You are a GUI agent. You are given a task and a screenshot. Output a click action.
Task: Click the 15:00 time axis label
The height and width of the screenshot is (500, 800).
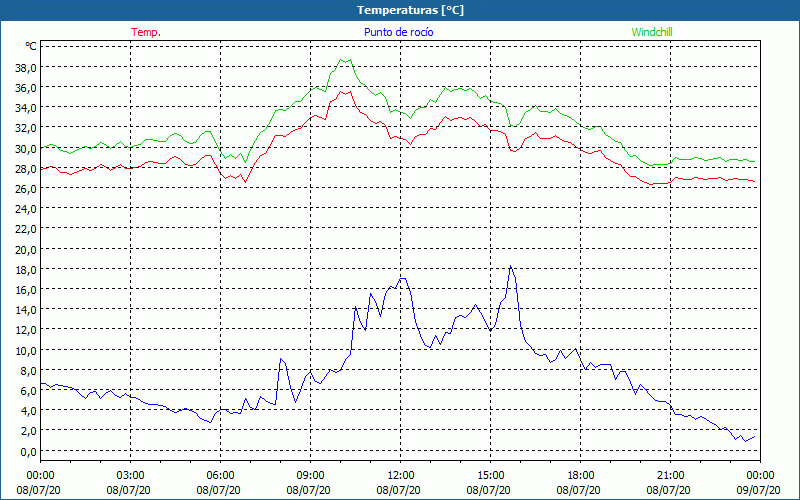pyautogui.click(x=490, y=476)
